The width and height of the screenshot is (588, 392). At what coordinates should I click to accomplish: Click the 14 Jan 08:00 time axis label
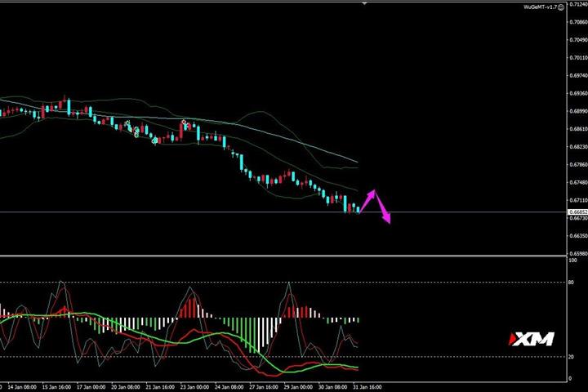pos(22,387)
